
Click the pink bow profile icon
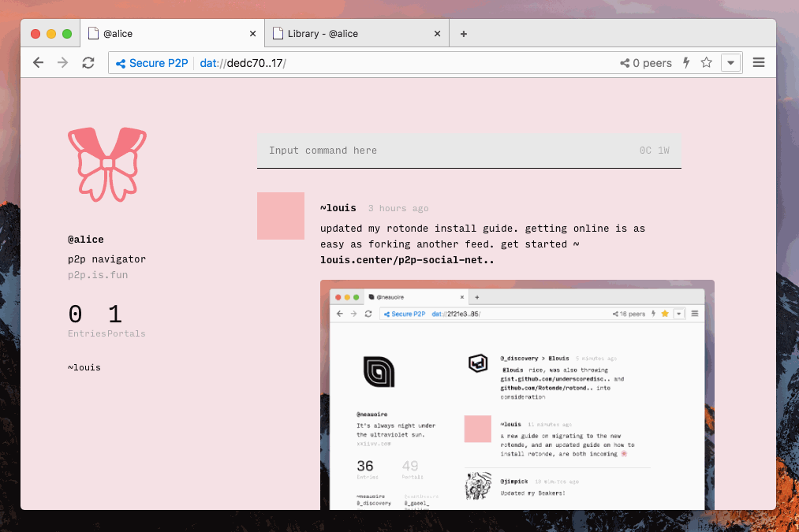tap(107, 164)
